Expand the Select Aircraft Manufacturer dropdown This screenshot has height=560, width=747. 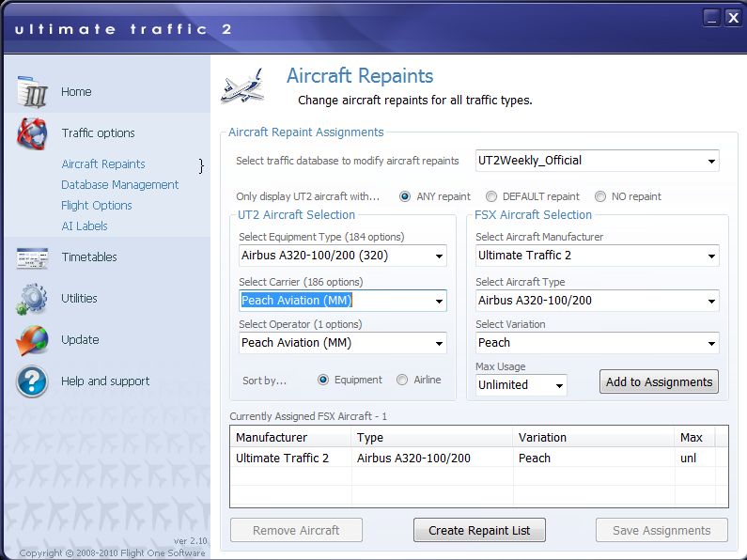coord(598,256)
